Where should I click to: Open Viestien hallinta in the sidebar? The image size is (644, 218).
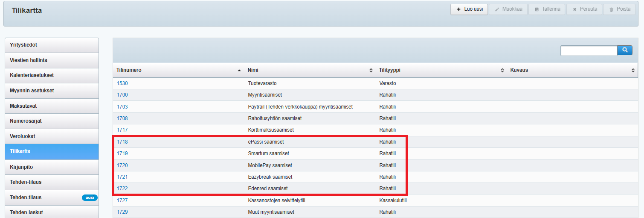coord(52,60)
